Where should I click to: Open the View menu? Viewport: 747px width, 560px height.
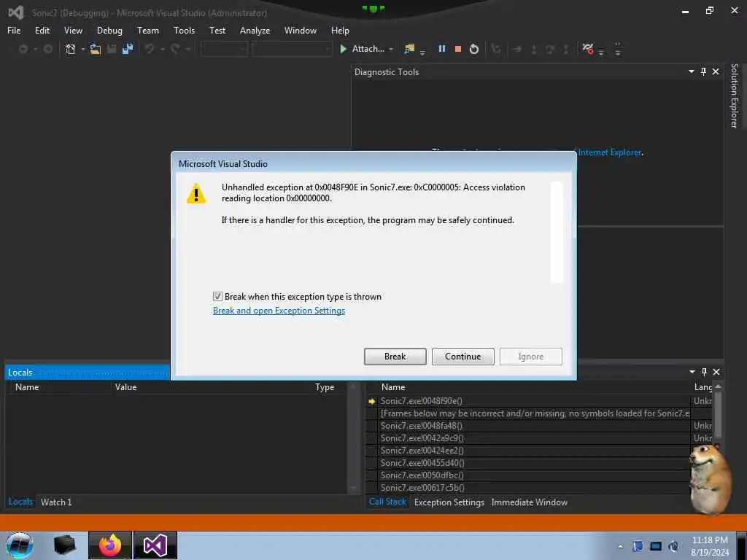click(73, 31)
